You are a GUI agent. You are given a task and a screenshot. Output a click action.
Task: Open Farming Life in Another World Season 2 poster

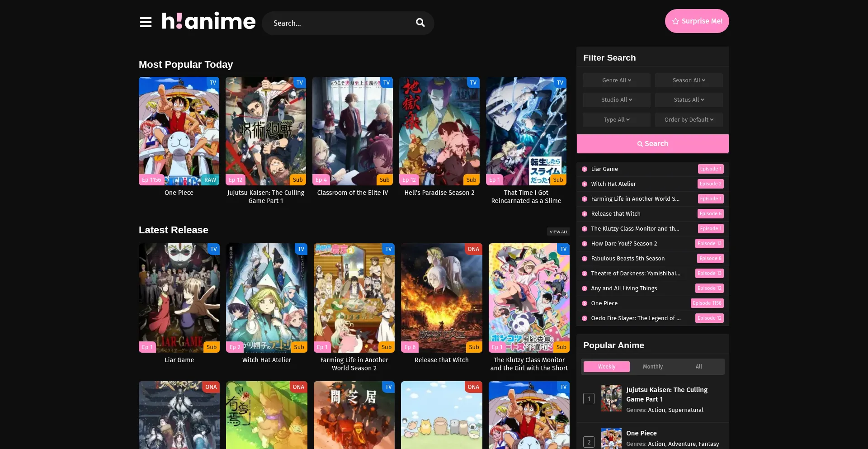[x=354, y=298]
